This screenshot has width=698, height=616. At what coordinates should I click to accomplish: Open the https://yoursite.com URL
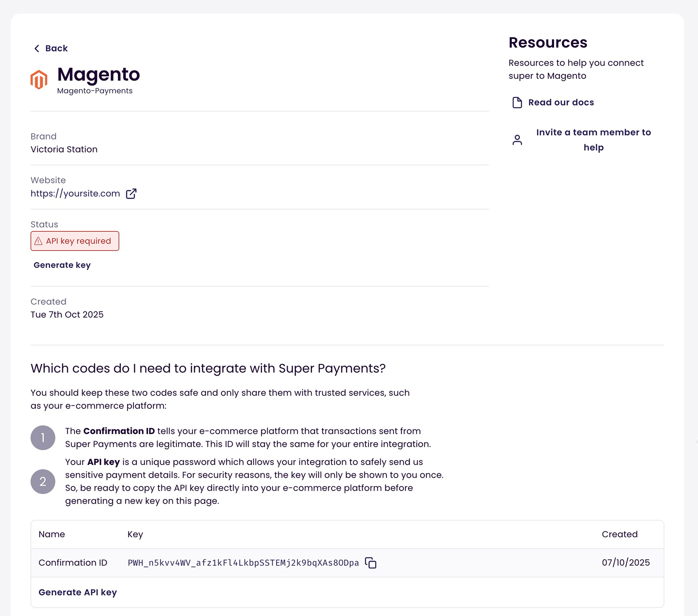[75, 194]
